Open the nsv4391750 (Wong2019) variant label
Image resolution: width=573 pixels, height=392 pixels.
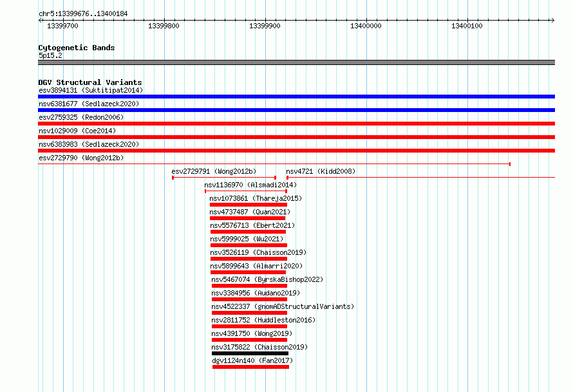coord(252,333)
